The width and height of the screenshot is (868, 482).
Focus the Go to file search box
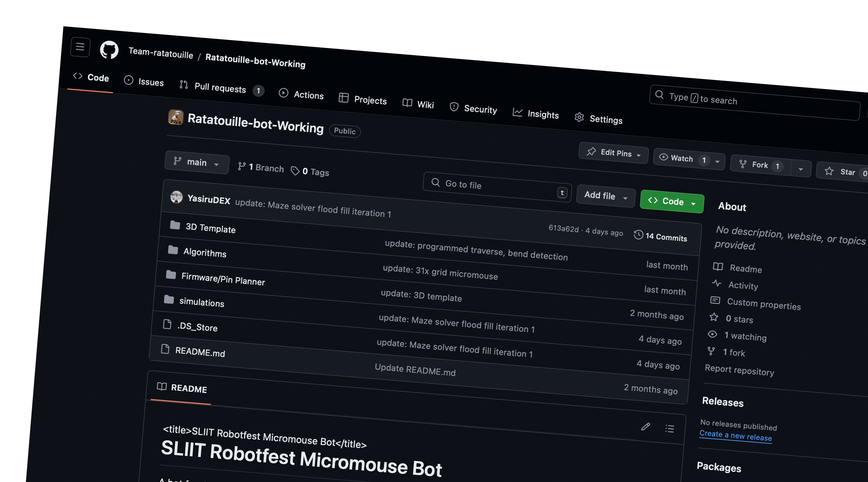click(x=497, y=187)
